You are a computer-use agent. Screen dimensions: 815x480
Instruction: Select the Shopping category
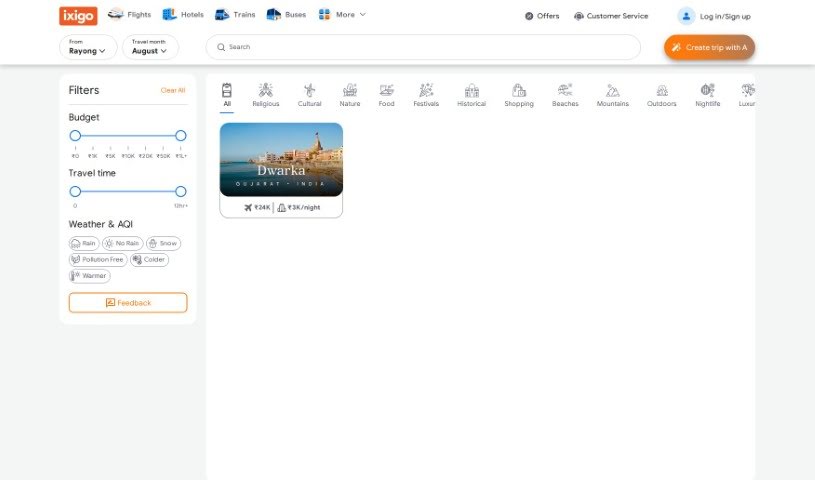[519, 95]
